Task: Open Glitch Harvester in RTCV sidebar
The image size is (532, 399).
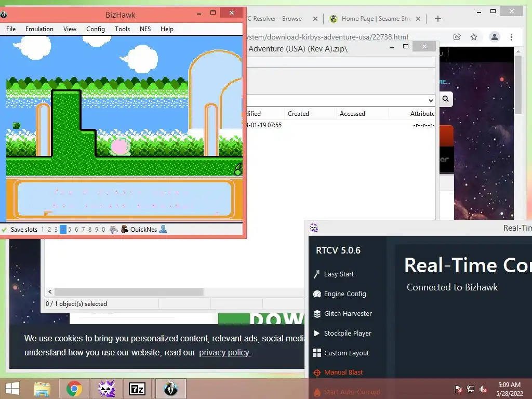Action: tap(343, 313)
